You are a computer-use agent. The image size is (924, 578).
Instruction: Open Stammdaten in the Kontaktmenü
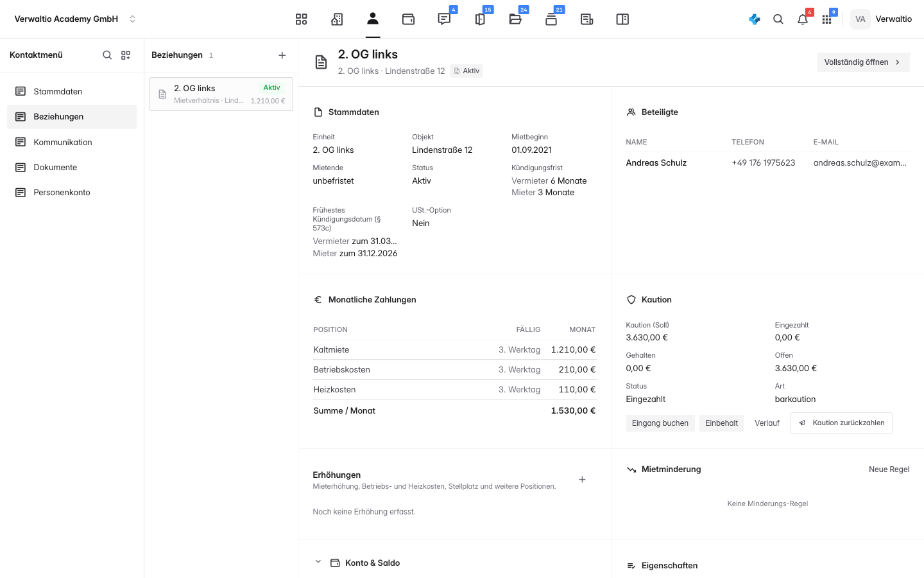click(x=72, y=92)
